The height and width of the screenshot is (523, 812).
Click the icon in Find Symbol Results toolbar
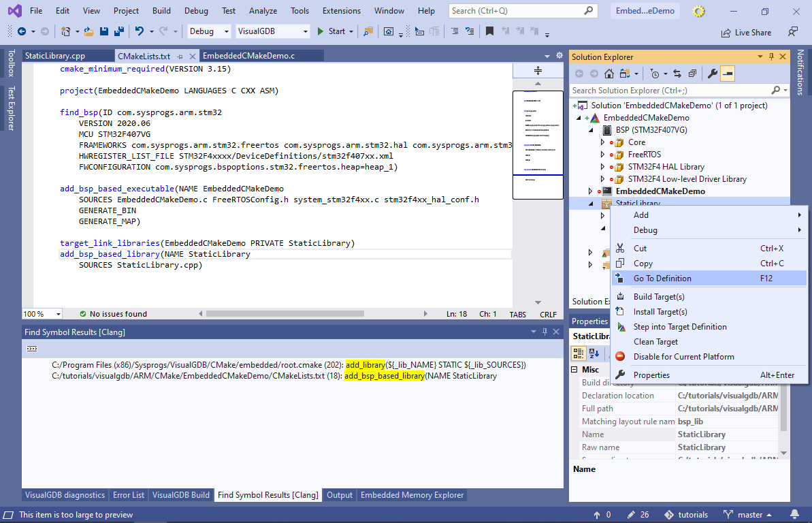[x=32, y=349]
